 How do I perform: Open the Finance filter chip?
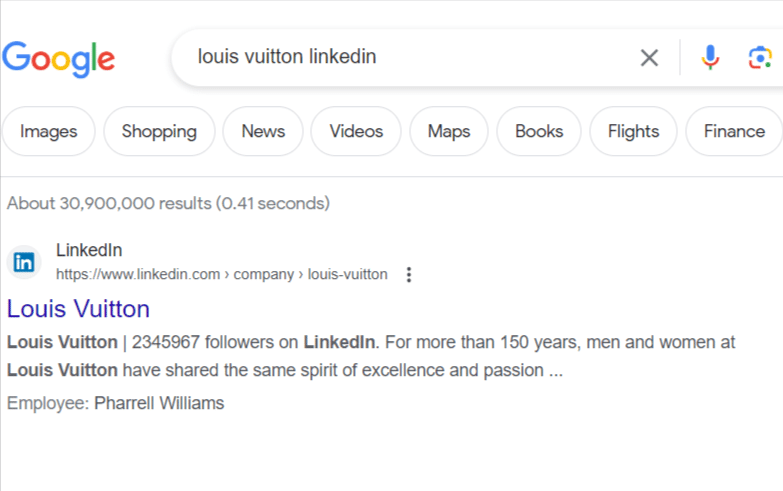(734, 132)
